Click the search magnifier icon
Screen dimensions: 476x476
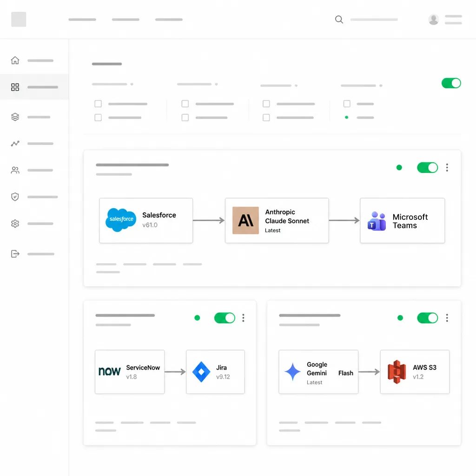[x=339, y=20]
